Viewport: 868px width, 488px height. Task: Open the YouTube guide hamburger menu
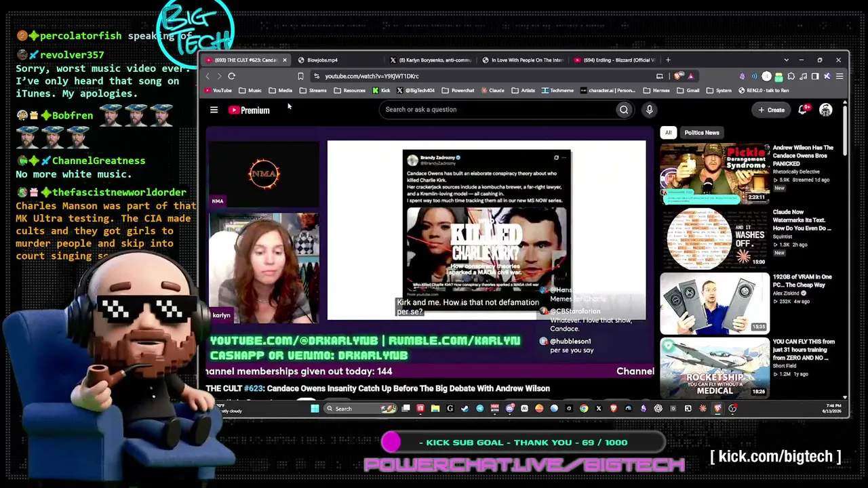pos(214,110)
